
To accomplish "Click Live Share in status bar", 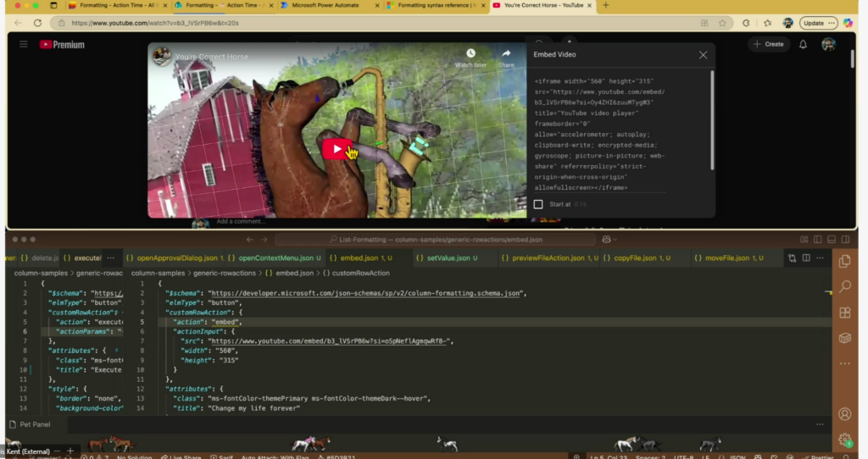I will tap(181, 456).
